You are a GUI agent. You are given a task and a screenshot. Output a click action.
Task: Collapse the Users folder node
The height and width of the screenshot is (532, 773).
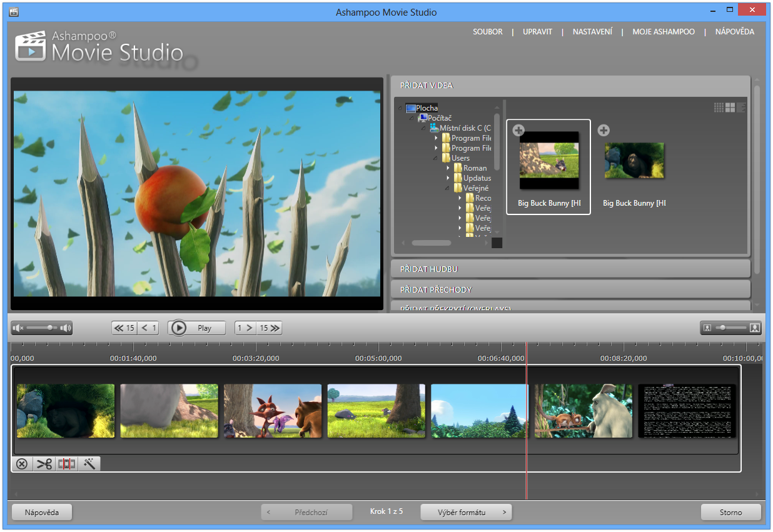pos(436,158)
